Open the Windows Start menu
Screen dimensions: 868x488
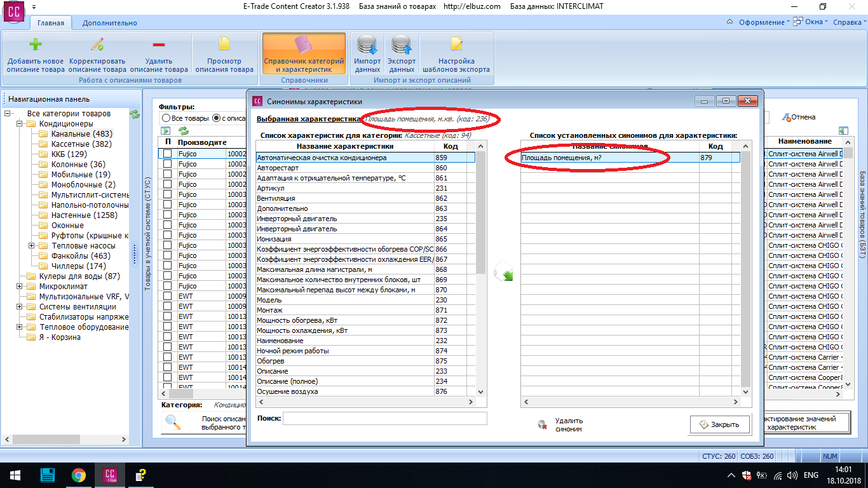tap(15, 475)
